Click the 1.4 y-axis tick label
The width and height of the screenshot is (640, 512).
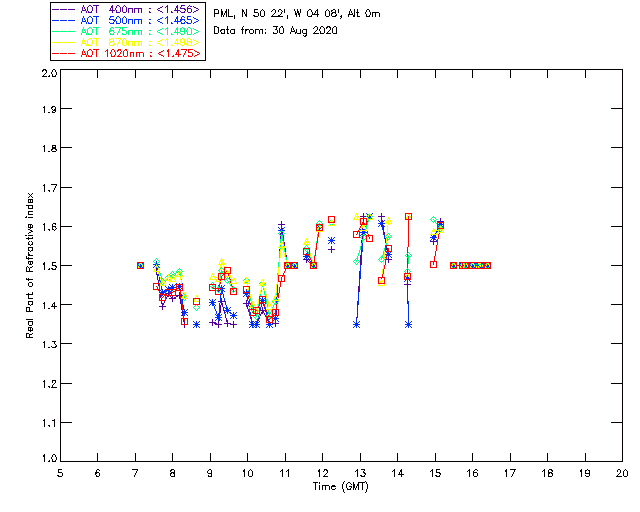point(49,305)
